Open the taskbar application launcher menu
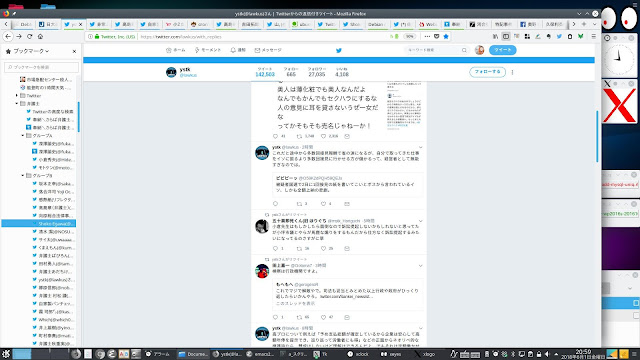 click(x=5, y=354)
